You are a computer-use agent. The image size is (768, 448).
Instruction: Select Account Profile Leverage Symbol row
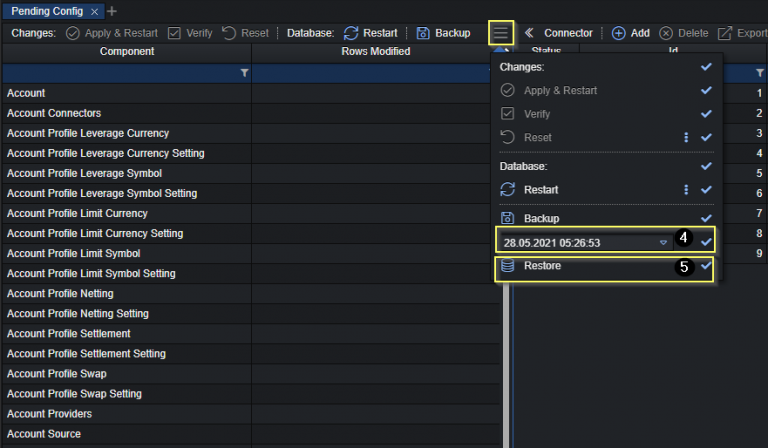click(251, 173)
